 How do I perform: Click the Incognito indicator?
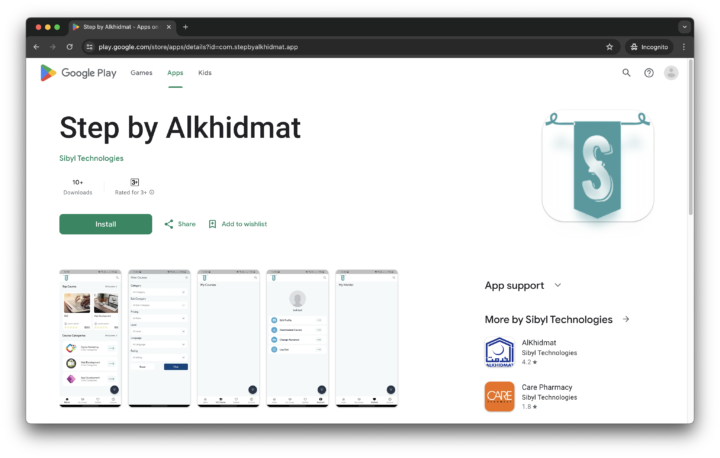(649, 47)
